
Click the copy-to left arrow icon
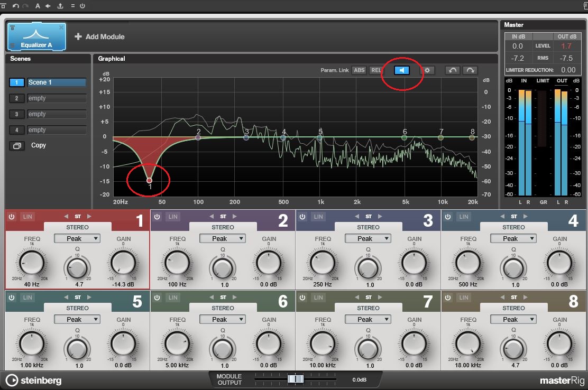click(x=48, y=6)
